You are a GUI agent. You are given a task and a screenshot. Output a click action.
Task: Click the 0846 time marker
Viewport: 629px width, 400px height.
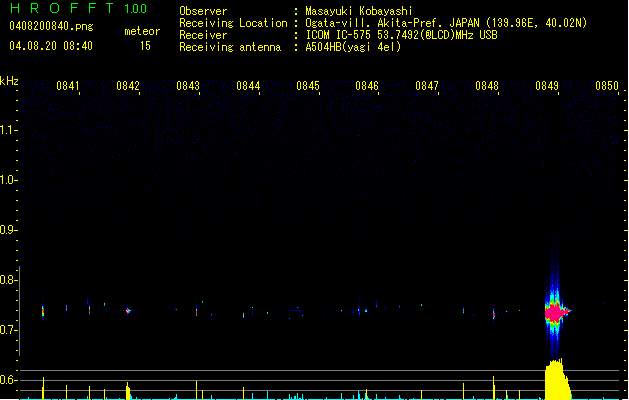[x=367, y=86]
